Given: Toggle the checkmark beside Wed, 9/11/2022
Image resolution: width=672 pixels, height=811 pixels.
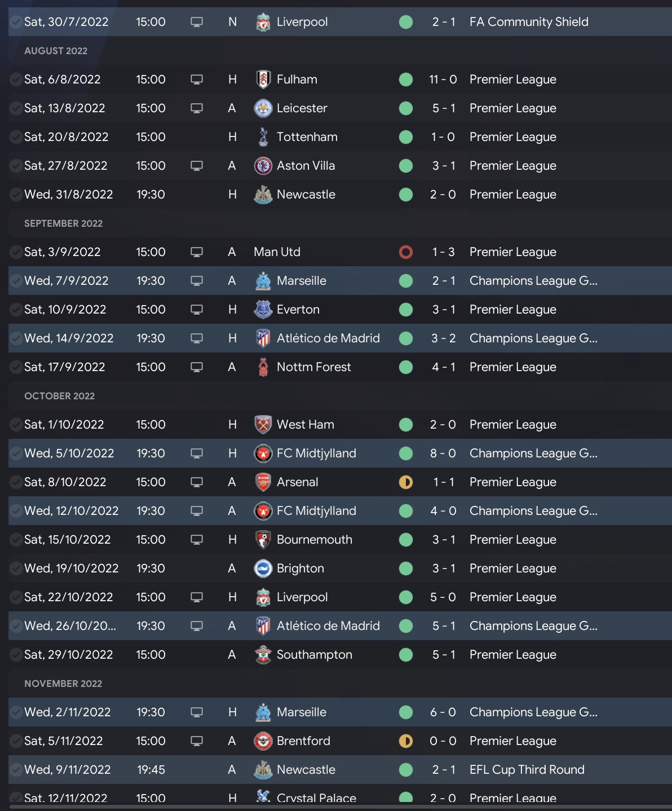Looking at the screenshot, I should coord(16,770).
